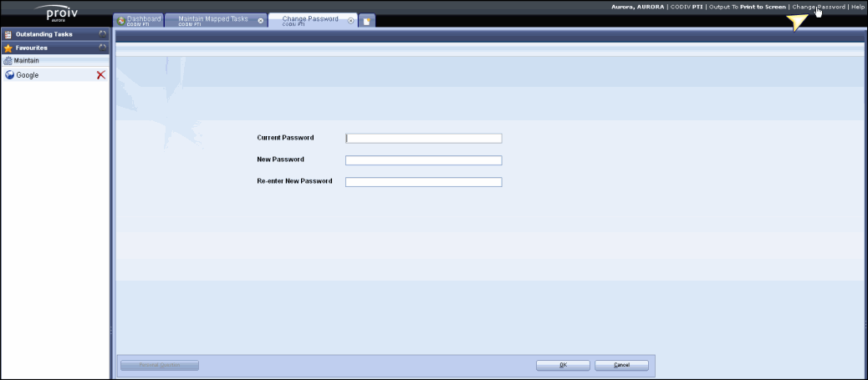Collapse the Favourites panel
Image resolution: width=868 pixels, height=380 pixels.
click(x=102, y=48)
